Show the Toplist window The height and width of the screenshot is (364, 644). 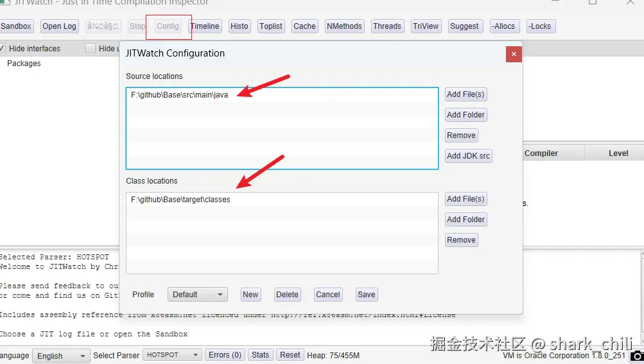coord(271,26)
